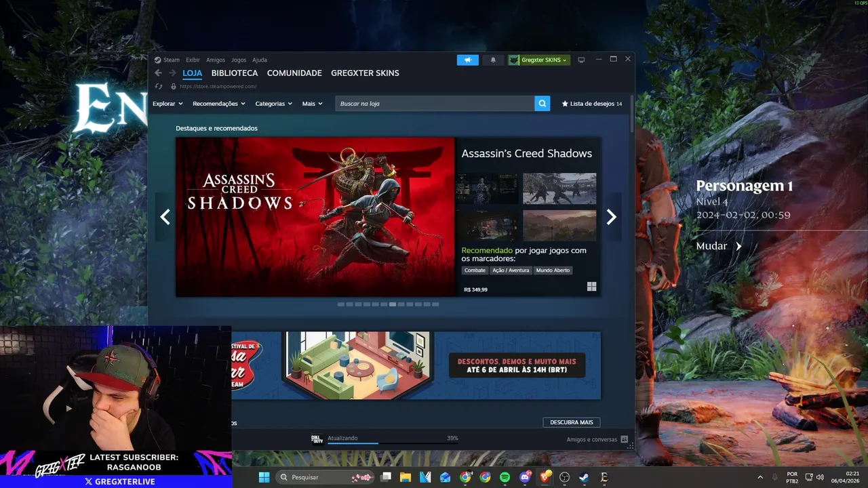Screen dimensions: 868x488
Task: Click the Steam announcements megaphone icon
Action: [468, 60]
